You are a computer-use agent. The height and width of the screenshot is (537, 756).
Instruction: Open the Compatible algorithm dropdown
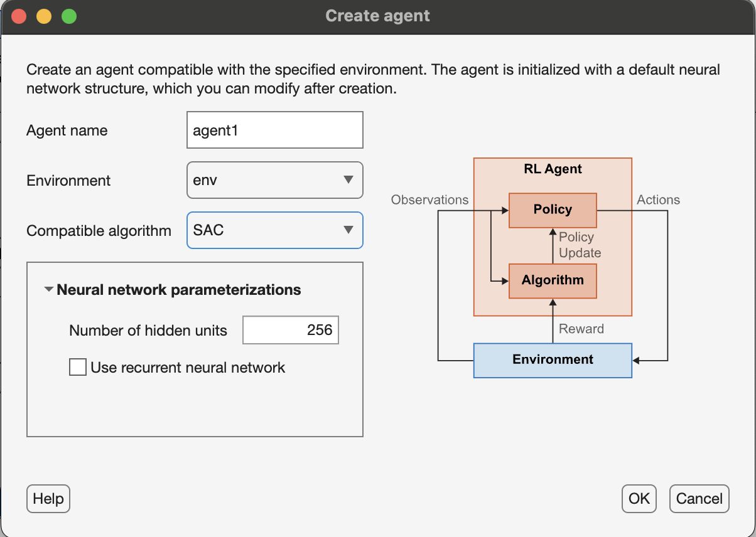click(274, 230)
